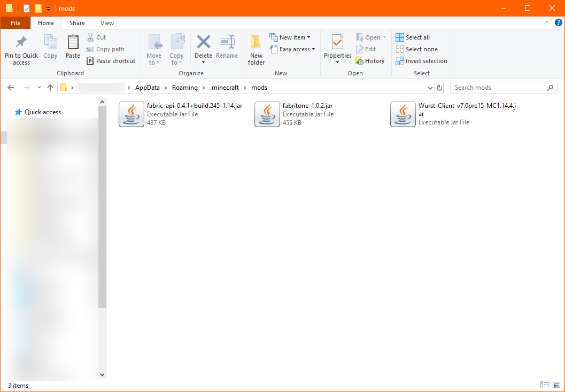565x392 pixels.
Task: Click Invert selection
Action: (x=421, y=61)
